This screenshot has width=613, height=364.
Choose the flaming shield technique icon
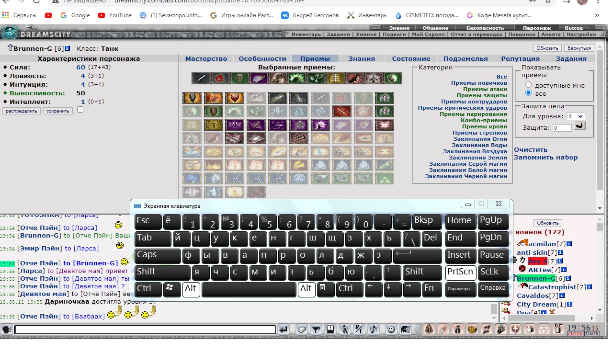(192, 98)
